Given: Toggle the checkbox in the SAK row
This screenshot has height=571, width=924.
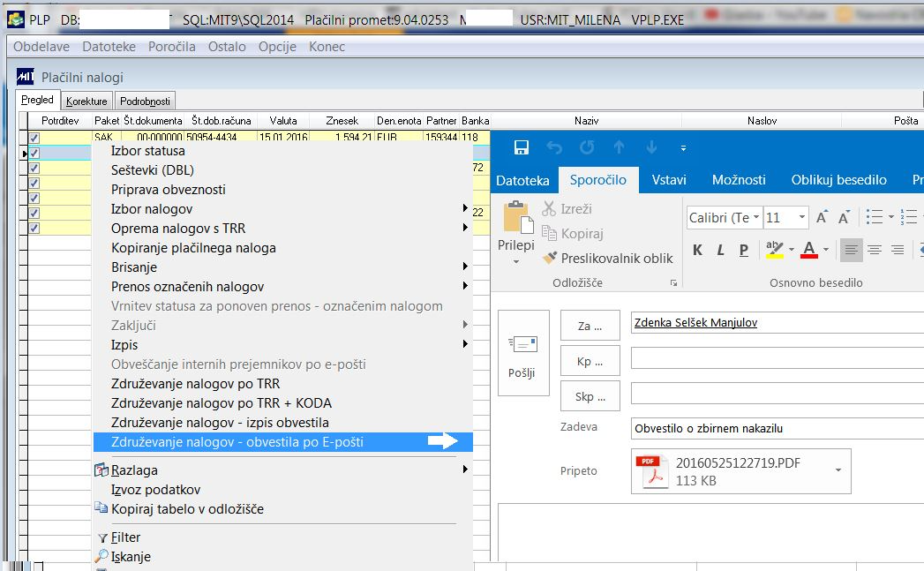Looking at the screenshot, I should pos(34,138).
